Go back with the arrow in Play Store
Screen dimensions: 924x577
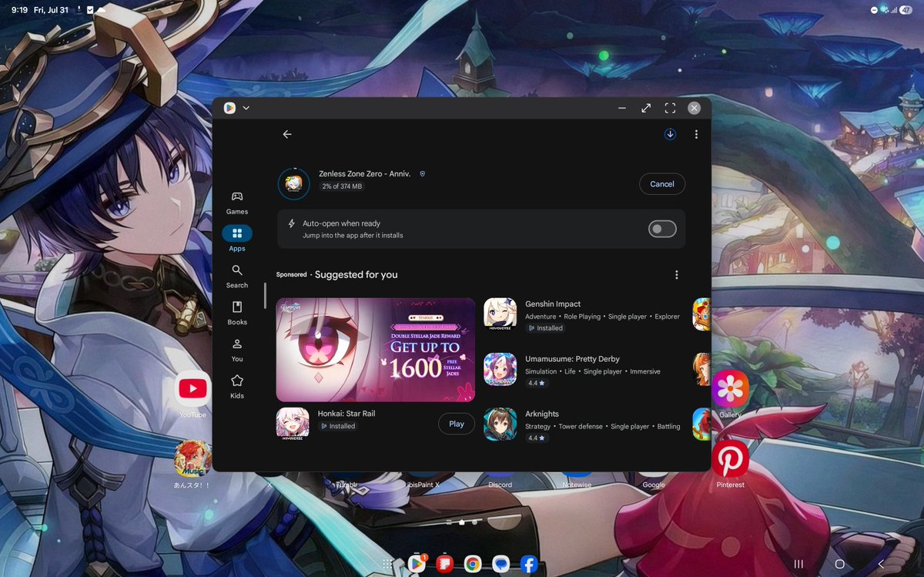click(287, 134)
